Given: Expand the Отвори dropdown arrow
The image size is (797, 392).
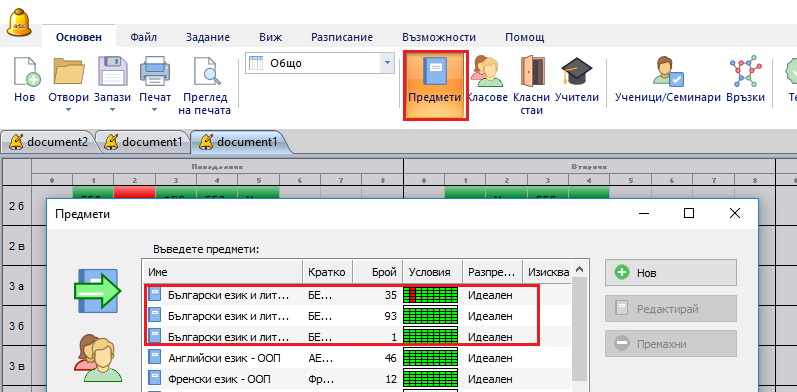Looking at the screenshot, I should click(x=69, y=109).
